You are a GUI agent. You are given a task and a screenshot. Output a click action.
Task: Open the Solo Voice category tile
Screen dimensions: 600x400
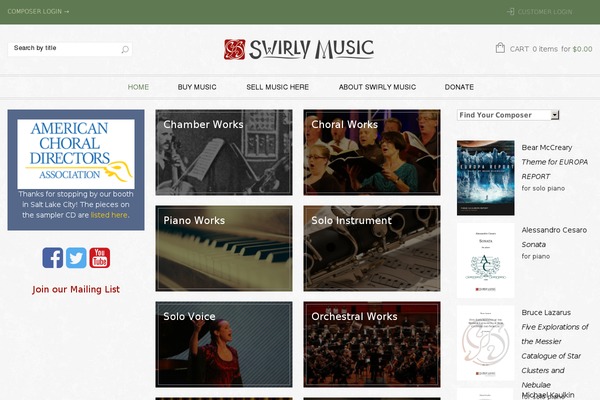point(224,344)
